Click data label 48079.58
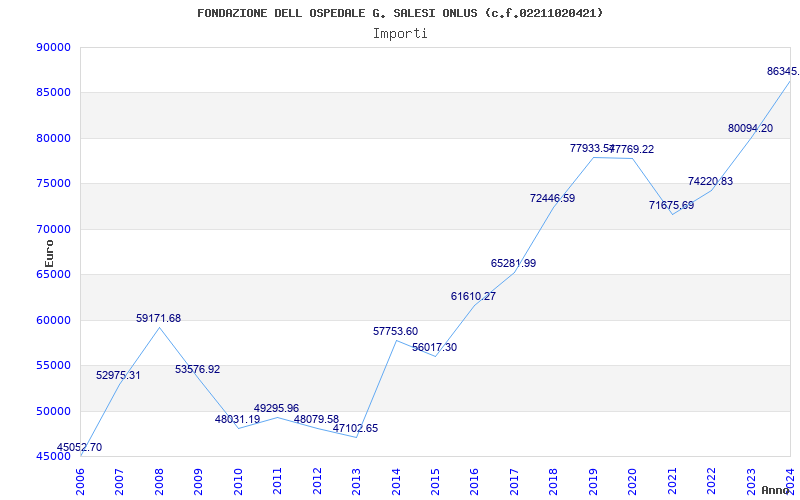The width and height of the screenshot is (800, 500). 316,420
